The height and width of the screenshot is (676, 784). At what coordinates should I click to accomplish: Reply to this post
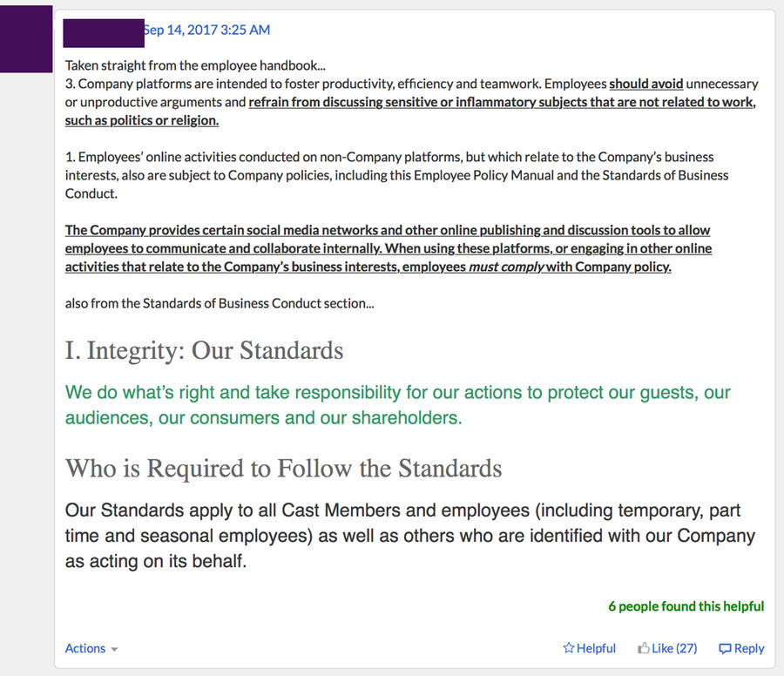(741, 648)
